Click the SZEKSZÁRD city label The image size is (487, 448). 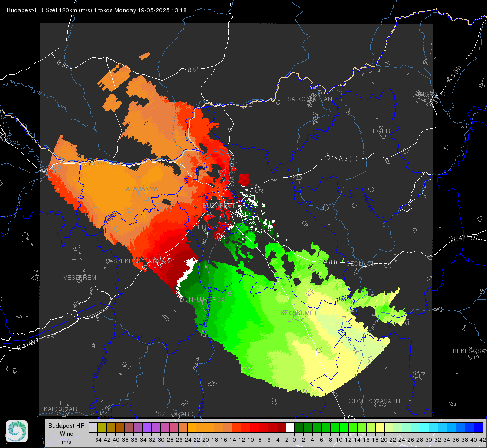click(x=176, y=414)
